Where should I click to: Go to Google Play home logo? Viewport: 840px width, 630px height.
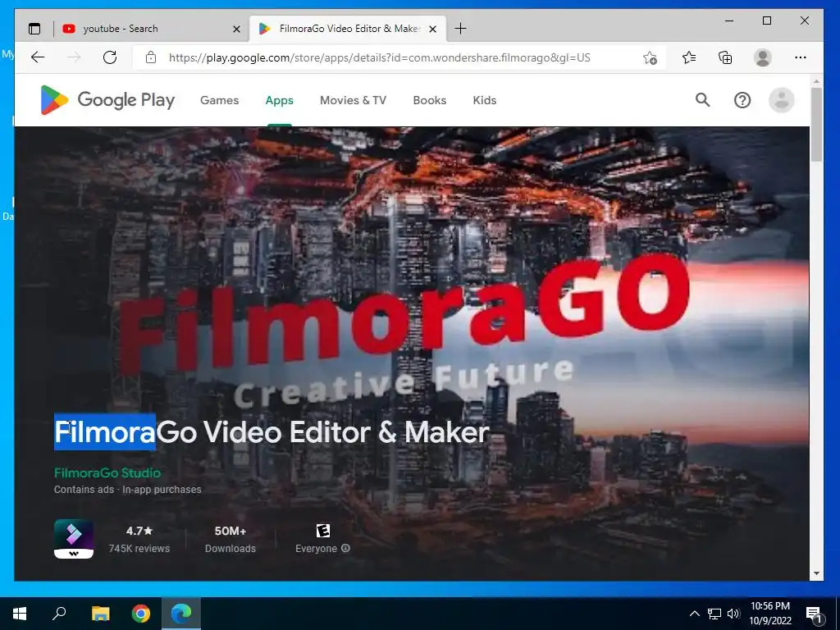(107, 100)
